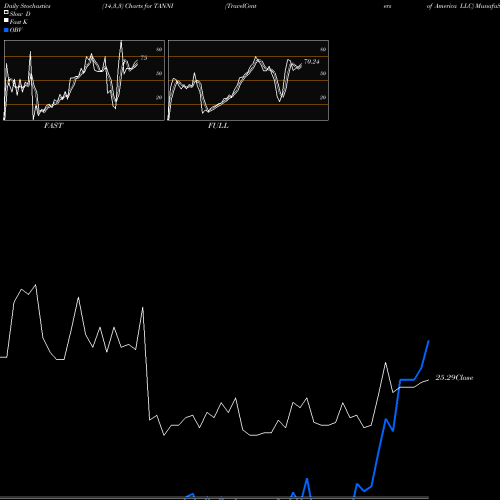500x500 pixels.
Task: Click the Slow D legend label
Action: [x=20, y=14]
